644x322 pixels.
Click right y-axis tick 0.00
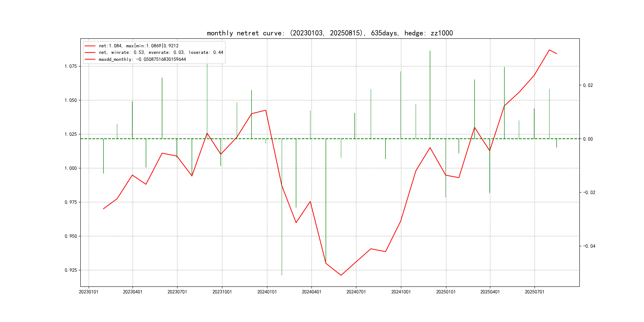tap(588, 139)
